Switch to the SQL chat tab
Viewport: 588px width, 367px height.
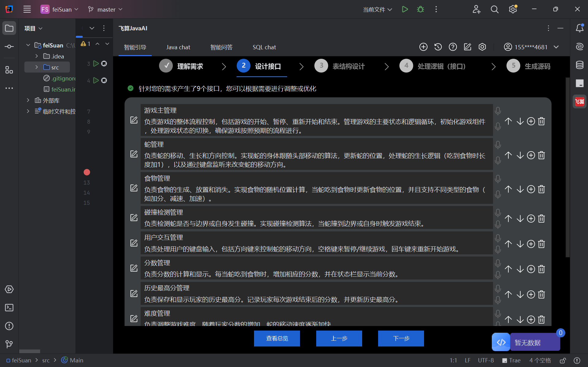[x=264, y=47]
